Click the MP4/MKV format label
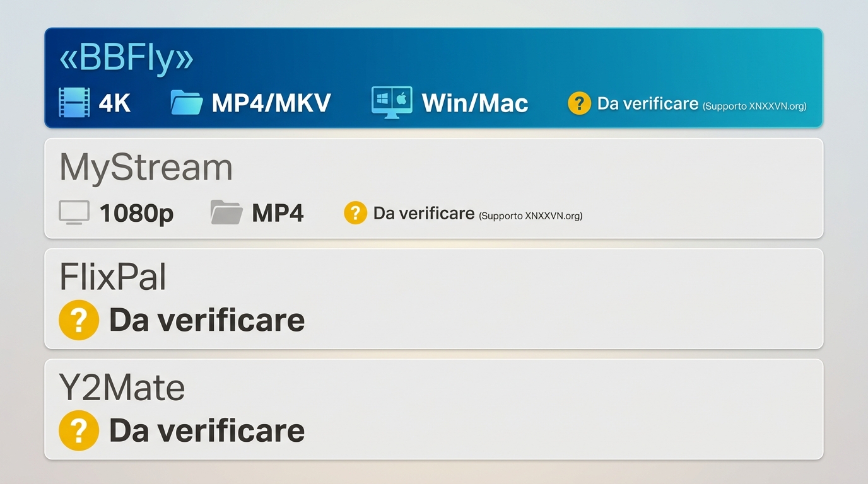 271,103
